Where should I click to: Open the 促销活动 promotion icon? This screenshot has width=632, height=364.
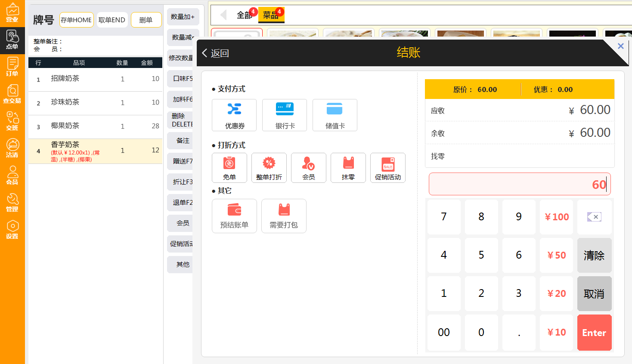[x=387, y=168]
